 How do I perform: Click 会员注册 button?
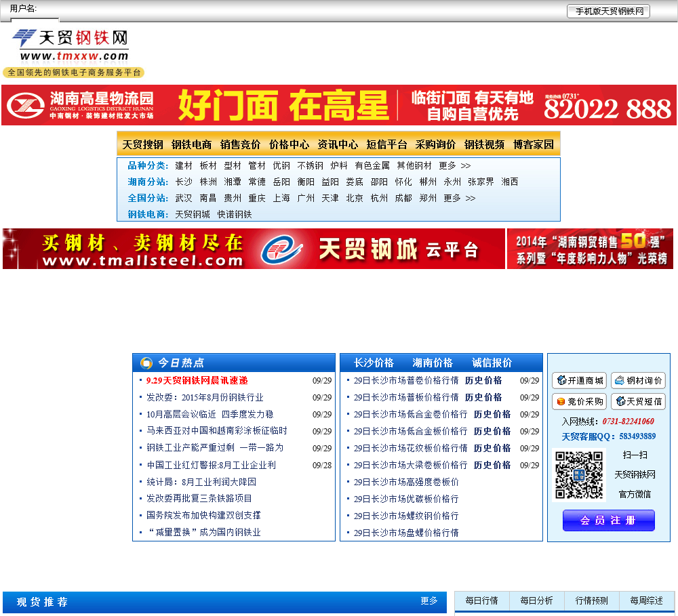tap(608, 520)
